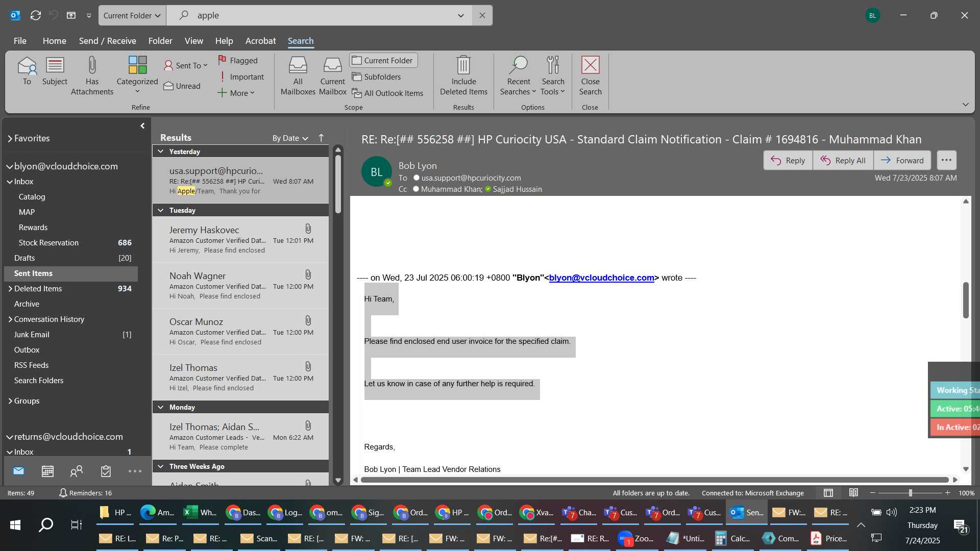Open Recent Searches list
The width and height of the screenshot is (980, 551).
pyautogui.click(x=518, y=76)
